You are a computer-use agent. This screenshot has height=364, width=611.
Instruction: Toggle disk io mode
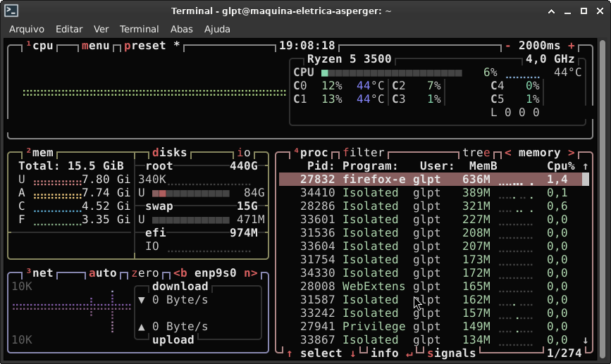244,153
